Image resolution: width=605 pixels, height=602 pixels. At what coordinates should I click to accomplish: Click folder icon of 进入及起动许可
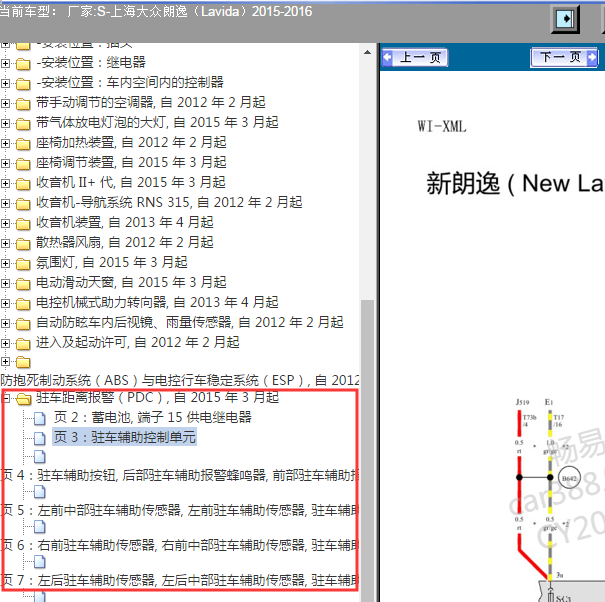click(x=23, y=344)
